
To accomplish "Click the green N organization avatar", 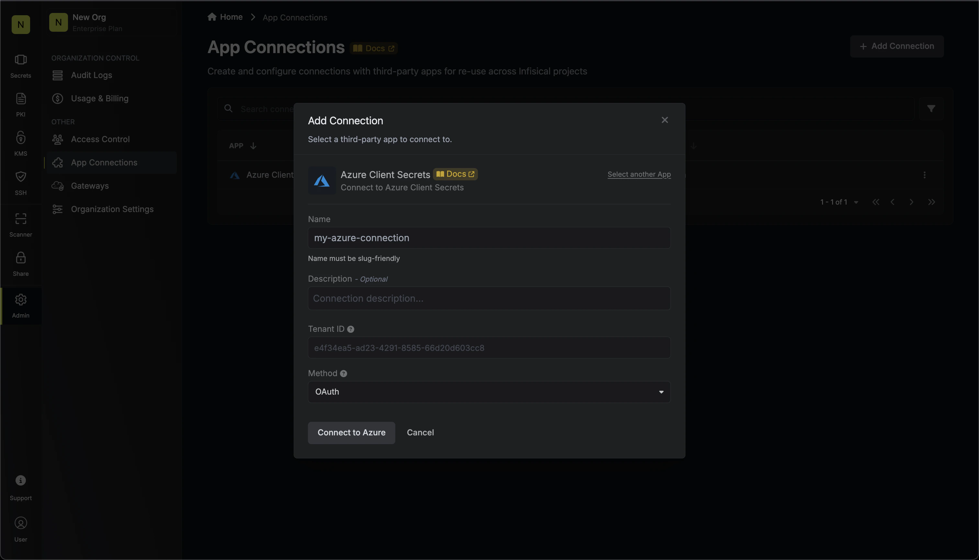I will (21, 25).
